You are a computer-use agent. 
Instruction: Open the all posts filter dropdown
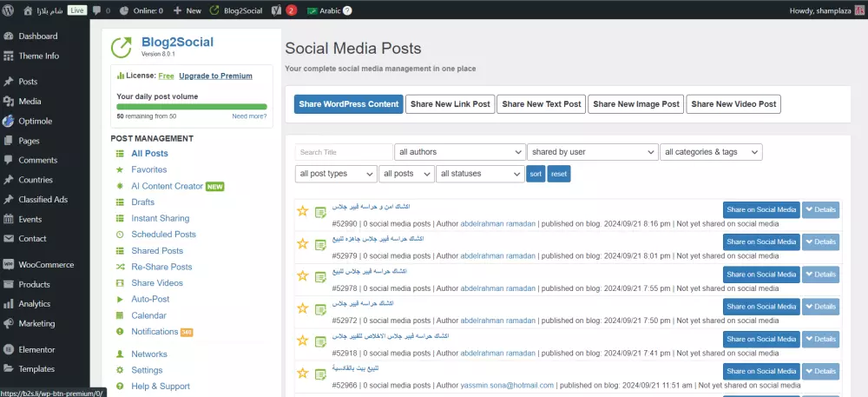(406, 173)
